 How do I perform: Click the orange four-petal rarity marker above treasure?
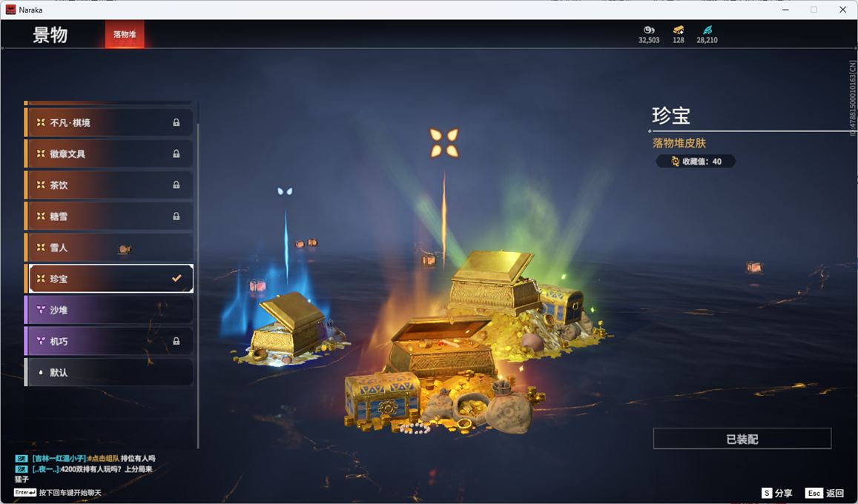pos(443,142)
